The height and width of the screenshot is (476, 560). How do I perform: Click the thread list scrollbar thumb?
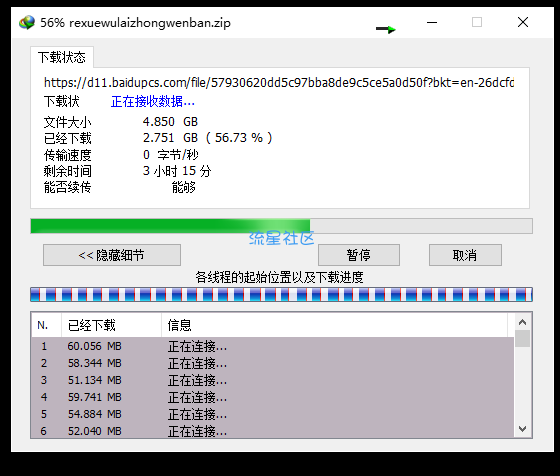(522, 339)
